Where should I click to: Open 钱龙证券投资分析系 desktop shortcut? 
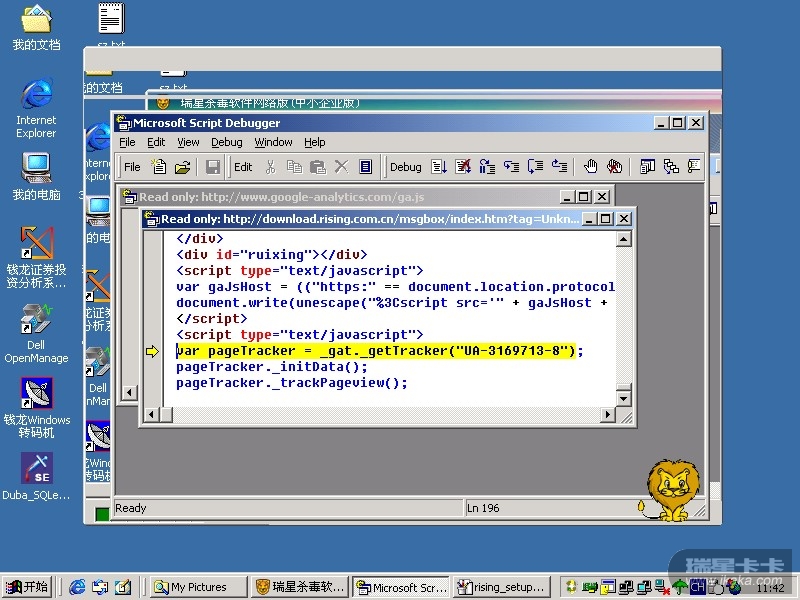pyautogui.click(x=36, y=257)
